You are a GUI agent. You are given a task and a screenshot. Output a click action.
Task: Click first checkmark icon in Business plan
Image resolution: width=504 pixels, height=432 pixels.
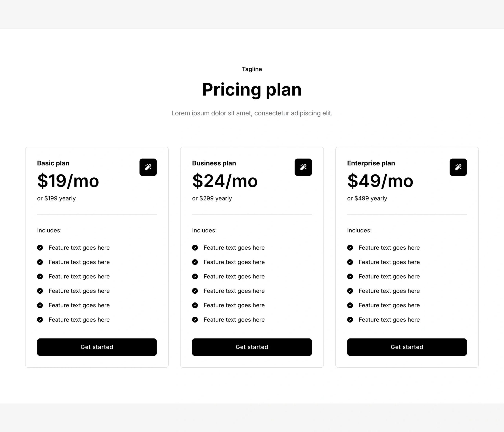tap(195, 248)
